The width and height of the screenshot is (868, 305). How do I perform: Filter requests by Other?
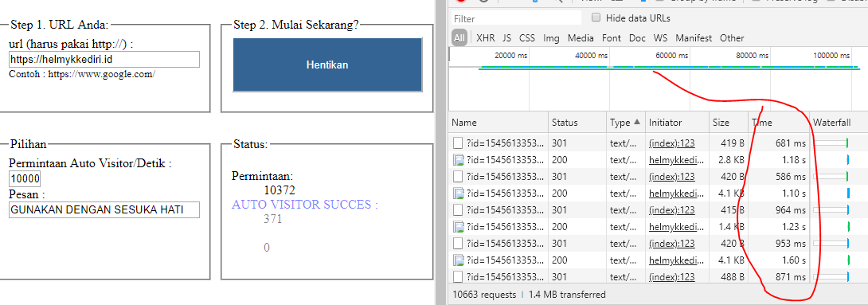[732, 38]
